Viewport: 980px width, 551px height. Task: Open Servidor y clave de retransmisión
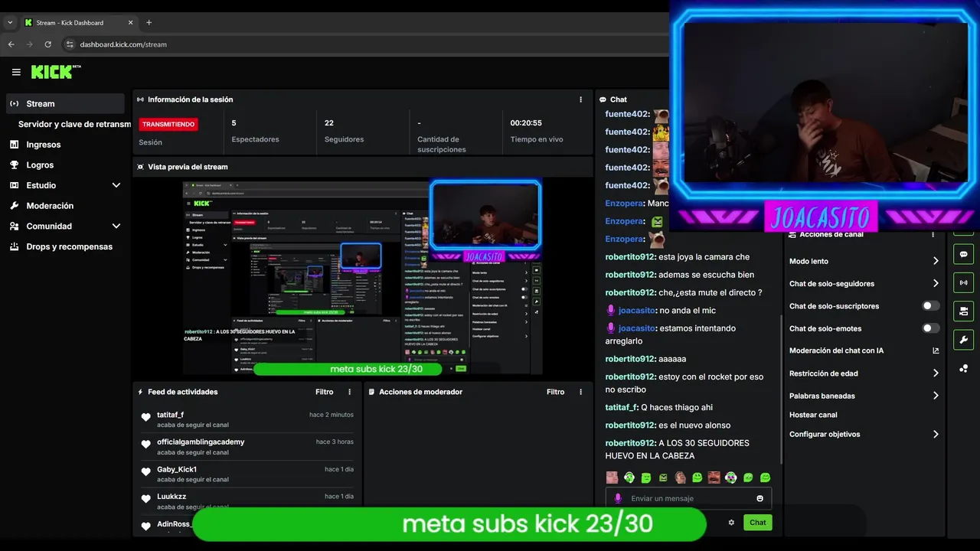pos(74,124)
